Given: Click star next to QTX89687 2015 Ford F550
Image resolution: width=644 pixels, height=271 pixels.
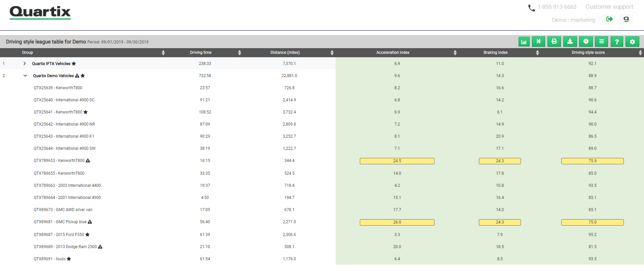Looking at the screenshot, I should tap(87, 235).
